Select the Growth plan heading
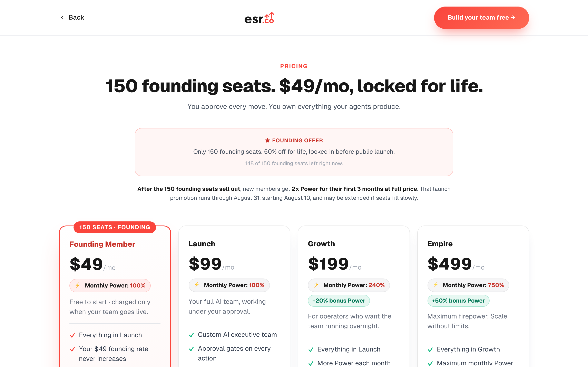Image resolution: width=588 pixels, height=367 pixels. tap(321, 244)
